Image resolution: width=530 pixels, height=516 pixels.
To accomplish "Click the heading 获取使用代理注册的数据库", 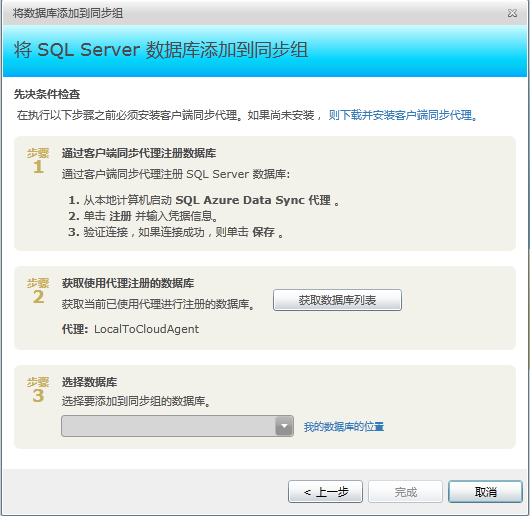I will point(128,283).
